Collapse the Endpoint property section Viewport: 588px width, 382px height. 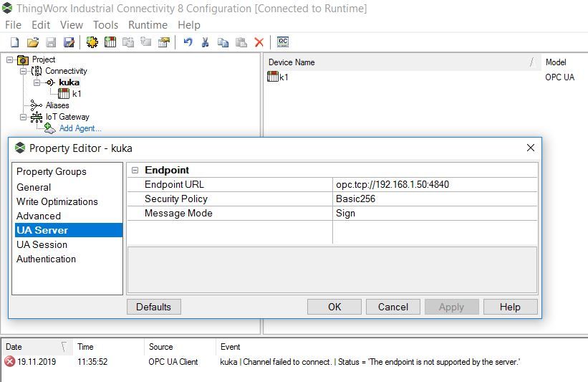point(135,171)
